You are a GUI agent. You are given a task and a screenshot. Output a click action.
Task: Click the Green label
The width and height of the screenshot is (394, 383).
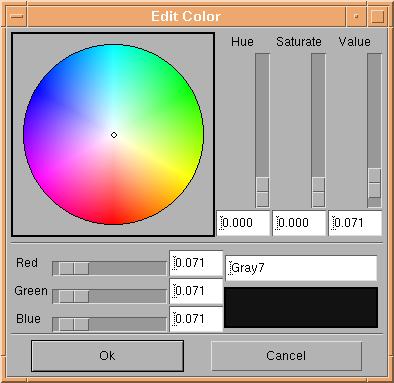tap(31, 291)
